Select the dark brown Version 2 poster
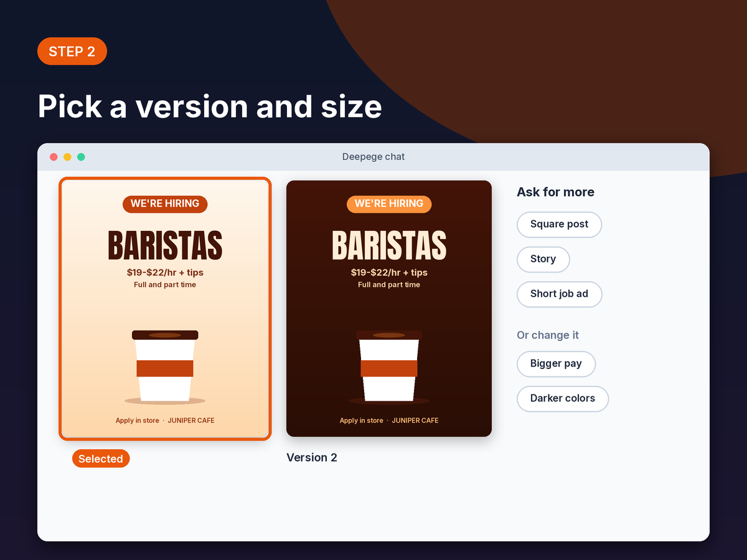747x560 pixels. click(x=389, y=309)
